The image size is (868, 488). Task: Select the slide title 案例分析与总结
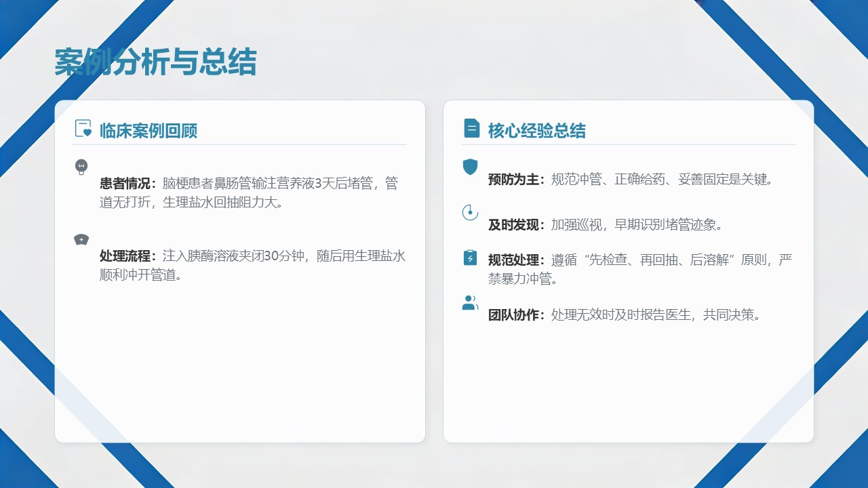click(x=155, y=62)
